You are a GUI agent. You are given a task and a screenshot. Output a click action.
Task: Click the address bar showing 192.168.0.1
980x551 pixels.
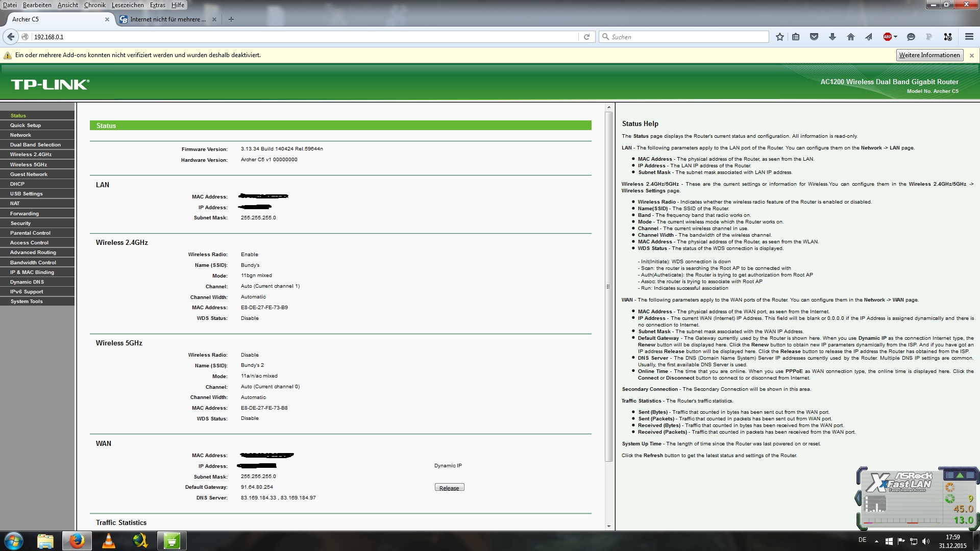click(x=306, y=37)
